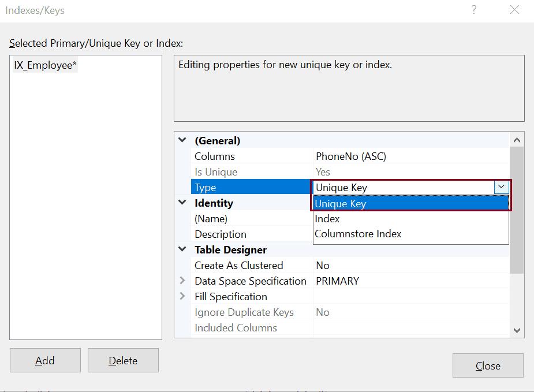
Task: Open the Type dropdown
Action: click(501, 187)
